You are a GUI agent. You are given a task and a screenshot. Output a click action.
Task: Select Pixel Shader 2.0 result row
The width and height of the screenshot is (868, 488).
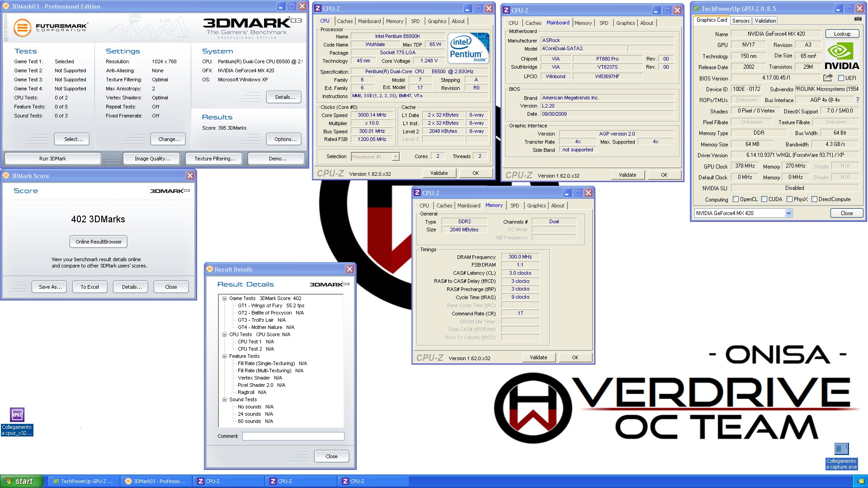(x=261, y=385)
